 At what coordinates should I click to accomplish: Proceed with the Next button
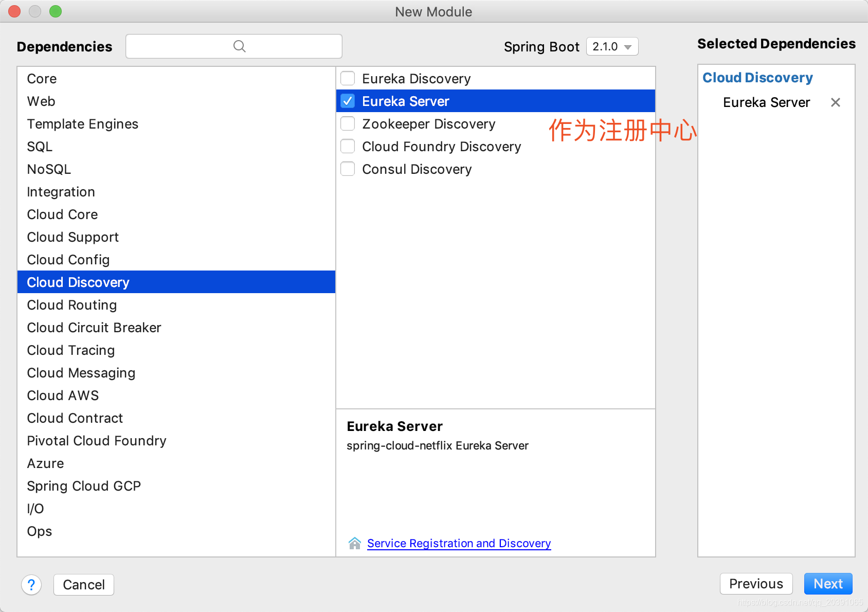(828, 584)
